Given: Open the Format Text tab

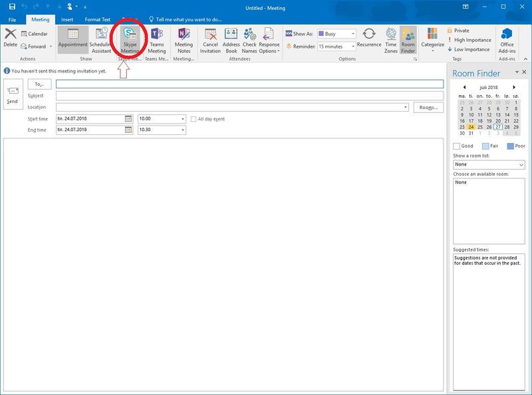Looking at the screenshot, I should pos(97,20).
